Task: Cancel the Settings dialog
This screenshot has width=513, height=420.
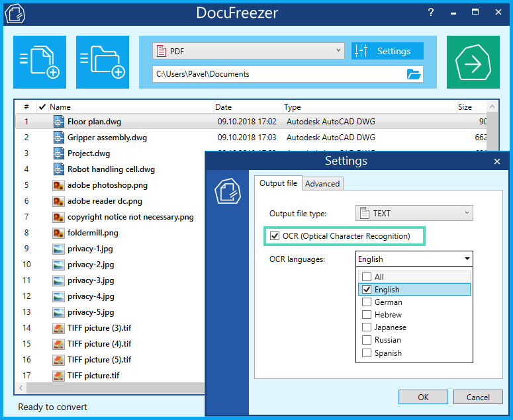Action: pyautogui.click(x=478, y=397)
